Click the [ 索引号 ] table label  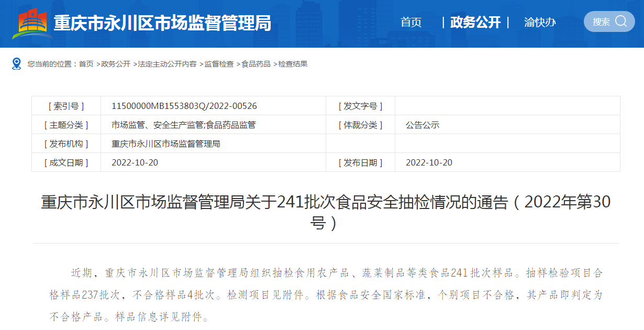tap(66, 106)
